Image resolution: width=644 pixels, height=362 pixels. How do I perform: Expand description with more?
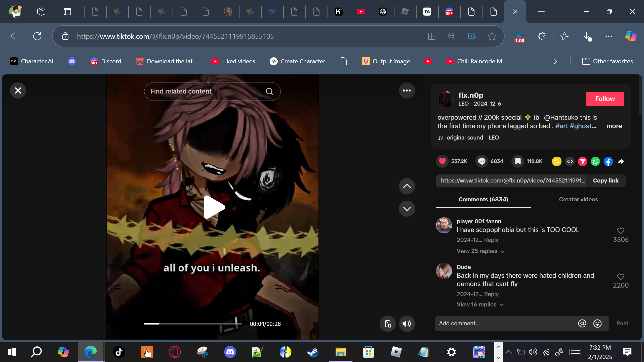(614, 126)
